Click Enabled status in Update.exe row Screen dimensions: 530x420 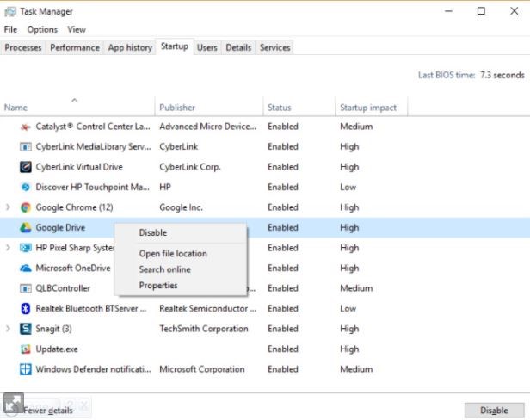283,349
